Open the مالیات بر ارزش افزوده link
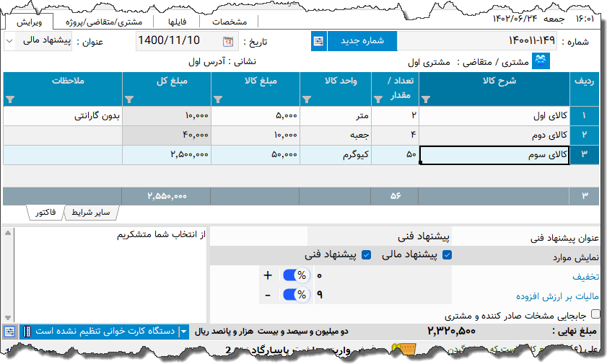607x364 pixels. (x=557, y=296)
